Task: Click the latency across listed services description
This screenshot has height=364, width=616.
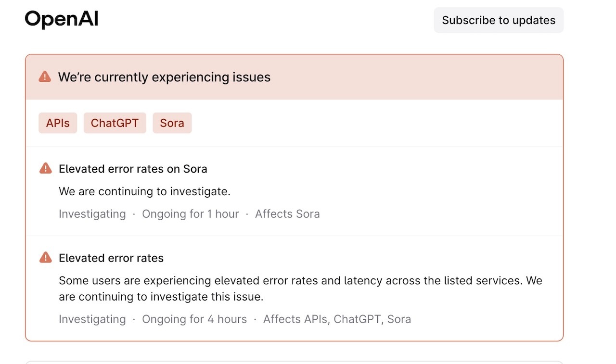Action: (x=300, y=289)
